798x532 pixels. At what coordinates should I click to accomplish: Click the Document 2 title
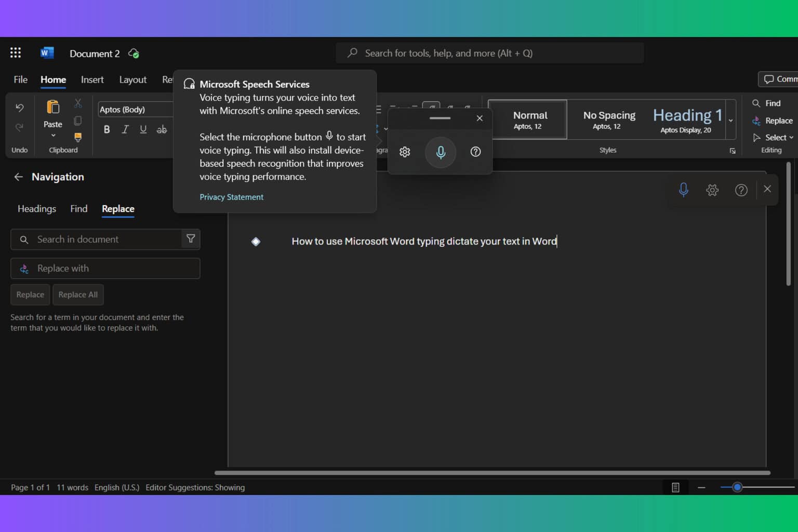95,54
